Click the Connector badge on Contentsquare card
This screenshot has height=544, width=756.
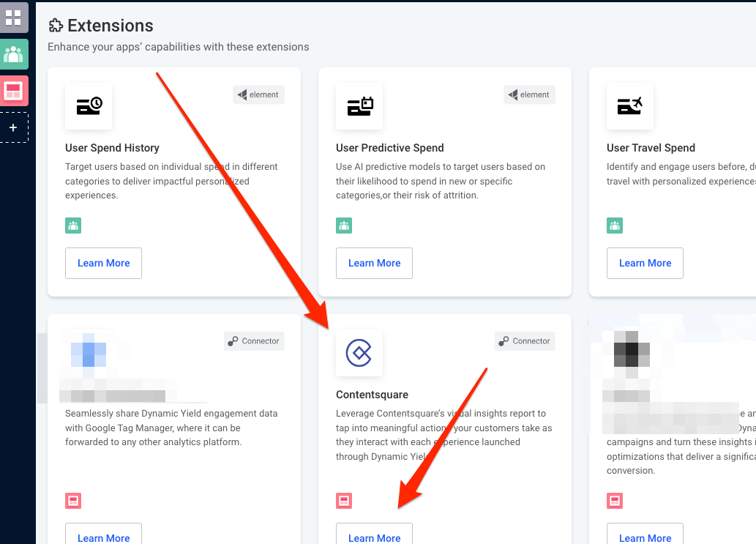[x=525, y=341]
